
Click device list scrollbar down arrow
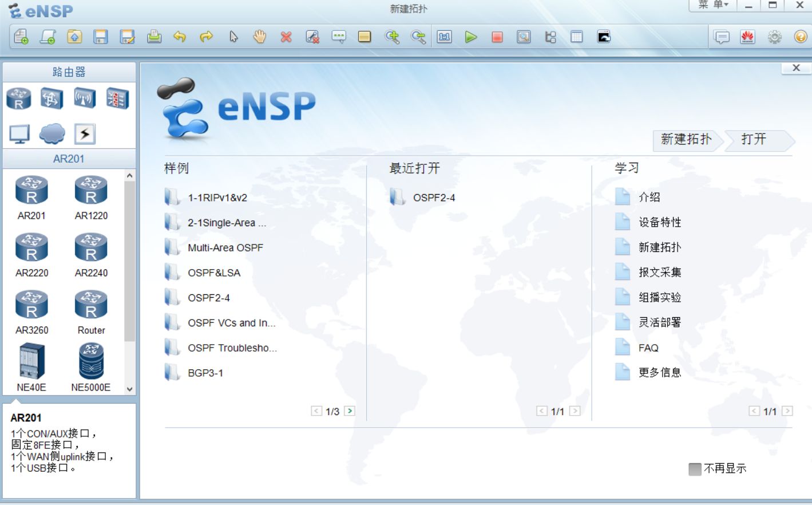coord(130,389)
